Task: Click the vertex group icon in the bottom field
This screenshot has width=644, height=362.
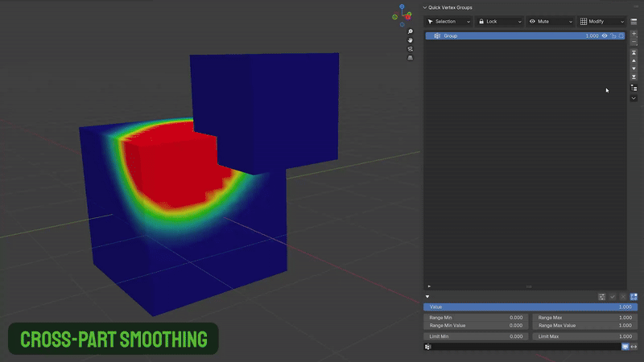Action: click(427, 347)
